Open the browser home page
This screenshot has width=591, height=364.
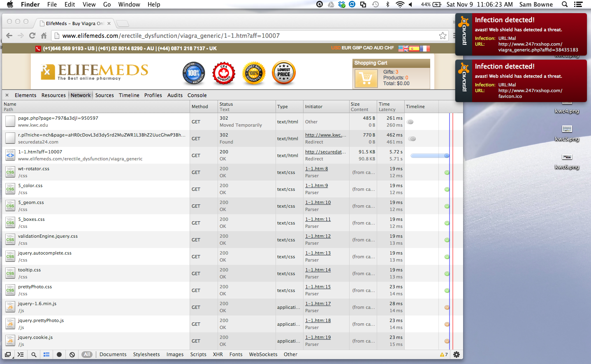coord(44,36)
